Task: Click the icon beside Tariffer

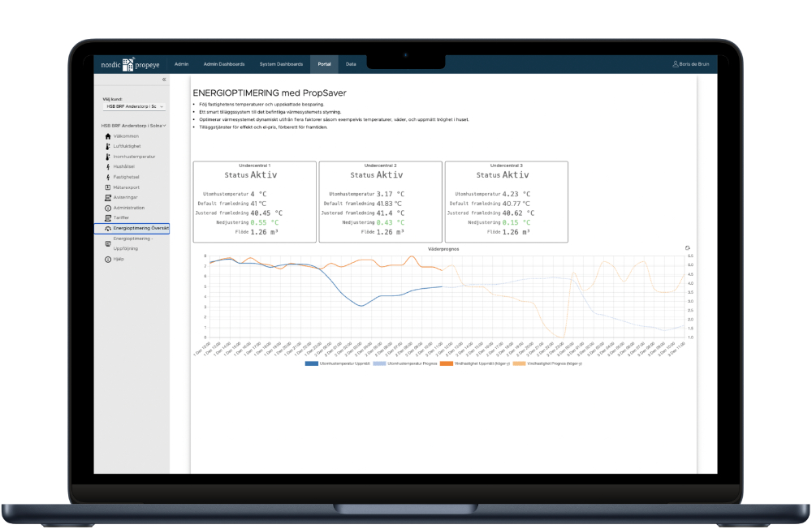Action: pos(108,218)
